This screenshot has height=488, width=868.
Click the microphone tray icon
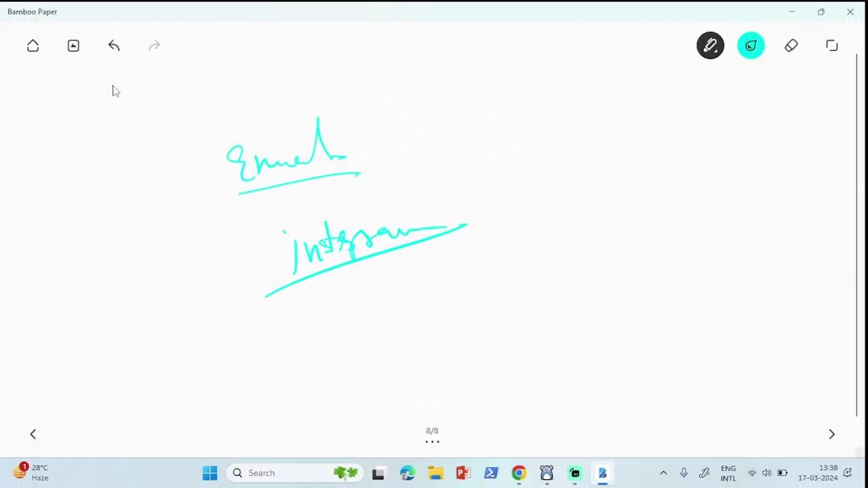point(684,473)
